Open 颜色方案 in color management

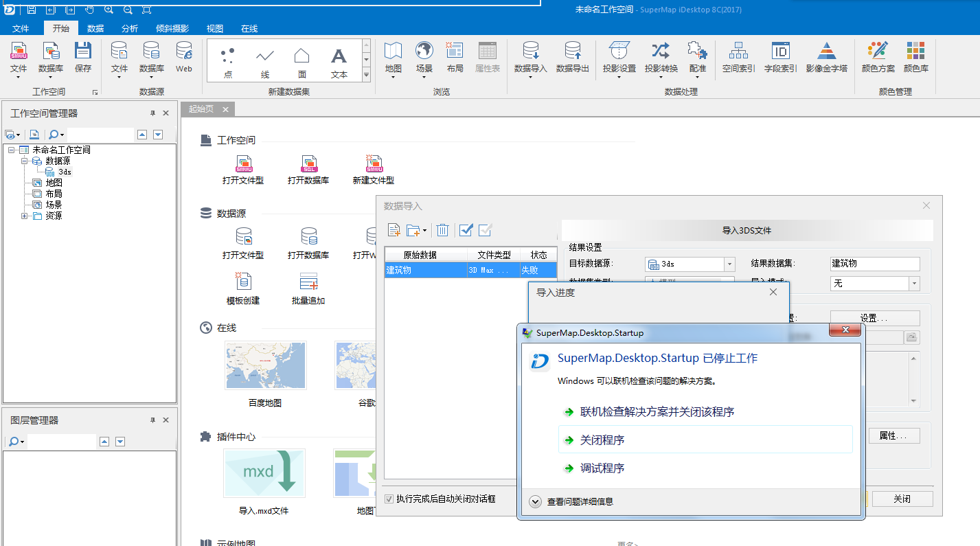(x=878, y=58)
